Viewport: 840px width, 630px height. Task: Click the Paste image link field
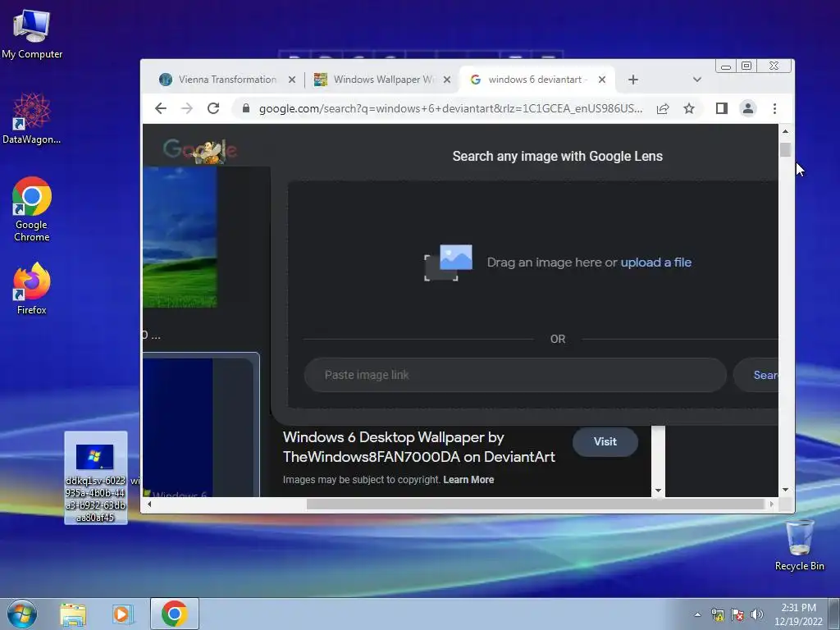point(515,375)
